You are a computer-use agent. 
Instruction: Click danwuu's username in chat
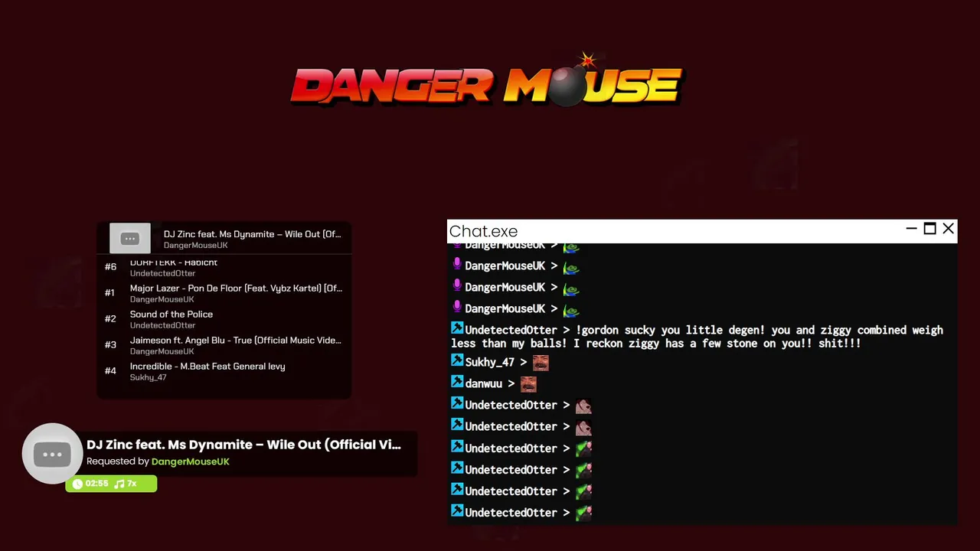[x=483, y=383]
